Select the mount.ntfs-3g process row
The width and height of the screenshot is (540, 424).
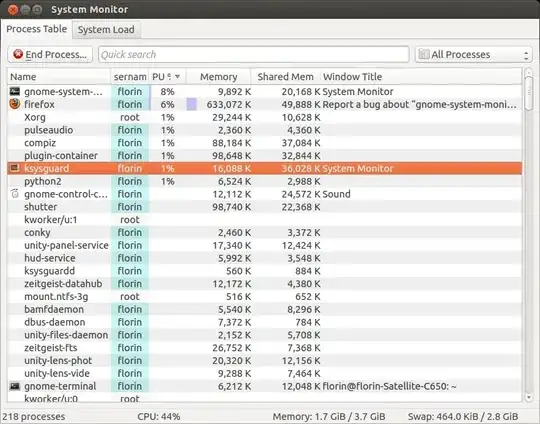click(x=264, y=297)
